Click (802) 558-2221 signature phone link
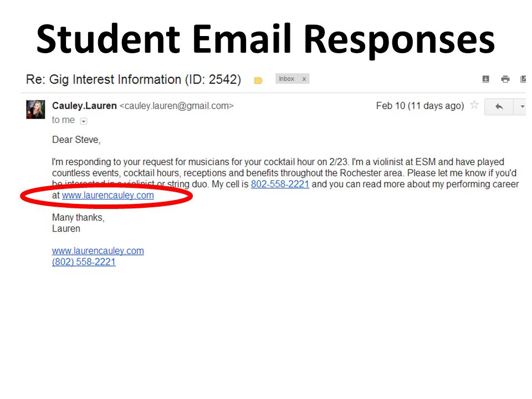This screenshot has height=399, width=532. (x=84, y=262)
